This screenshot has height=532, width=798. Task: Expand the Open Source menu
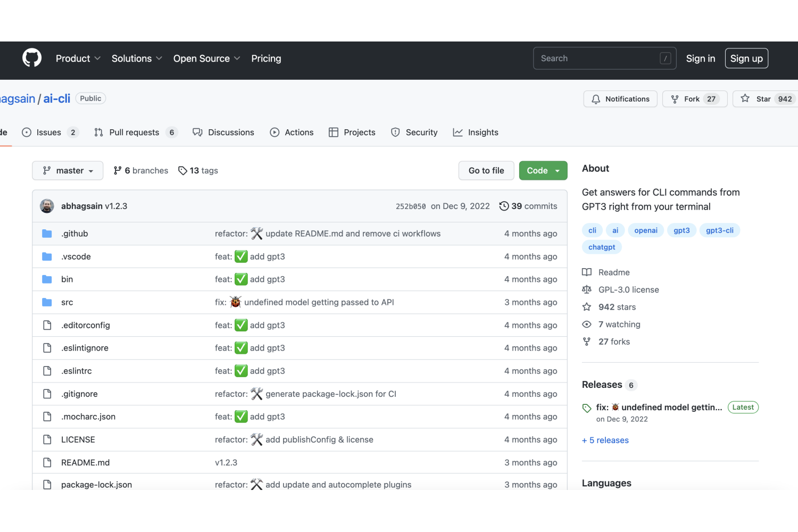207,59
